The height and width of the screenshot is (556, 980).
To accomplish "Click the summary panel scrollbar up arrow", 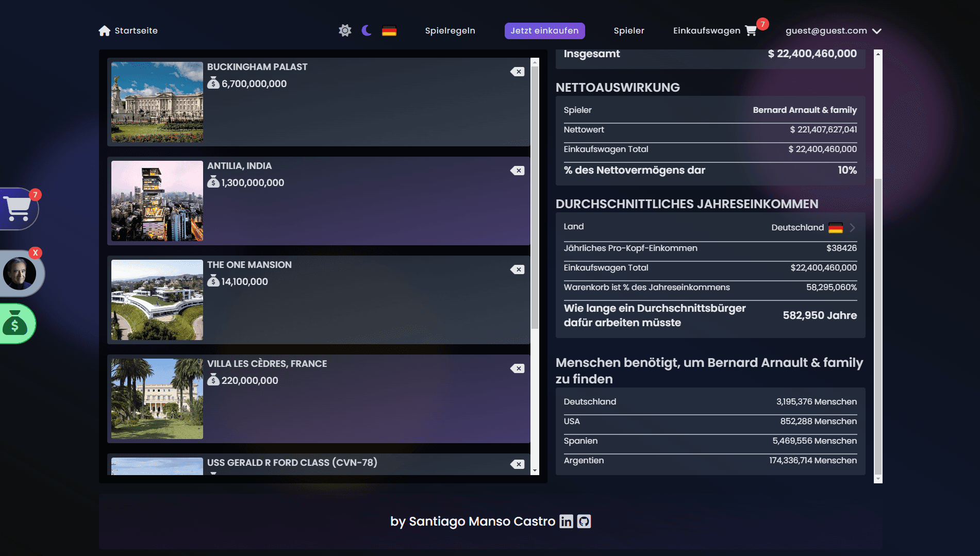I will [878, 54].
